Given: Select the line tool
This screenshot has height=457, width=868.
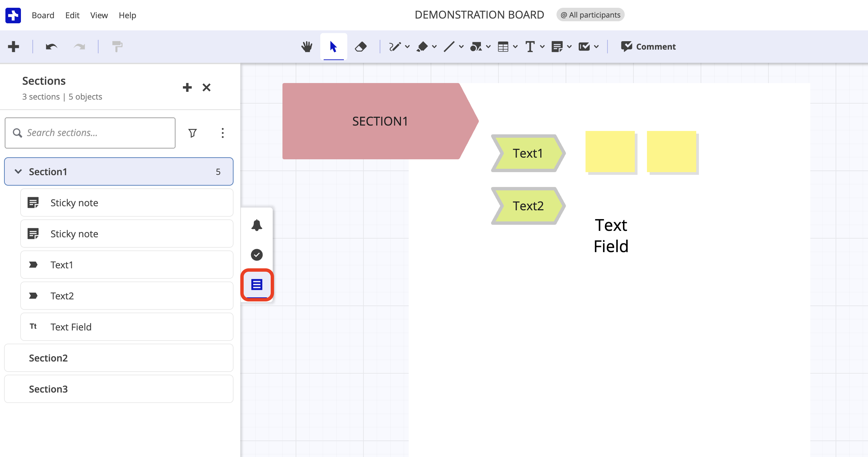Looking at the screenshot, I should pyautogui.click(x=449, y=47).
